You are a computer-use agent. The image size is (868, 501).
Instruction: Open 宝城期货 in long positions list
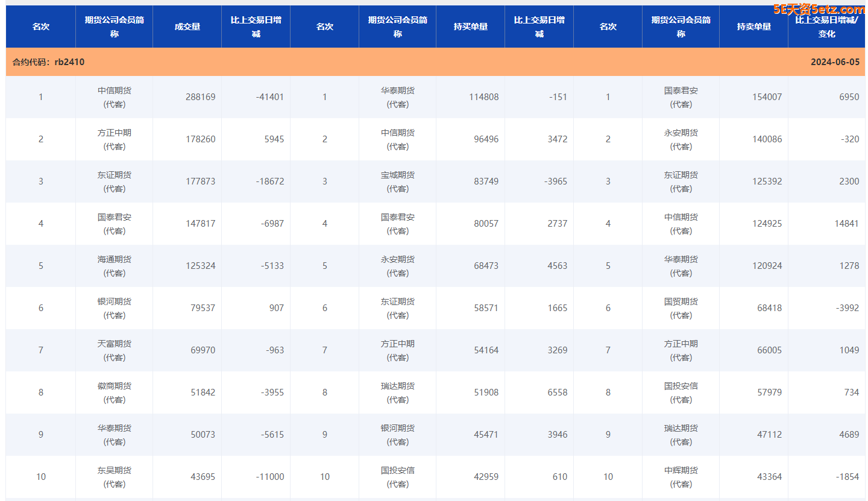point(397,175)
